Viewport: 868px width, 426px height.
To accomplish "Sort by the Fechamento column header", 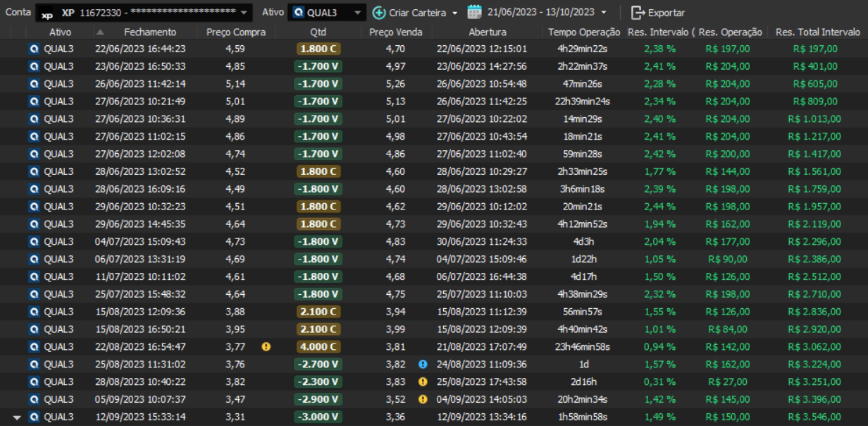I will [150, 32].
